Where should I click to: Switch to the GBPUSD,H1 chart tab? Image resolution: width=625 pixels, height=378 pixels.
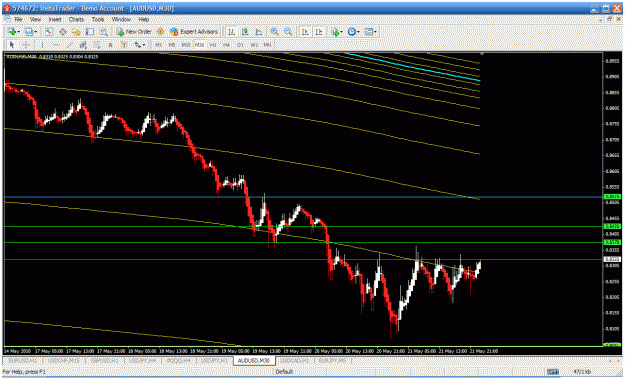(x=105, y=360)
